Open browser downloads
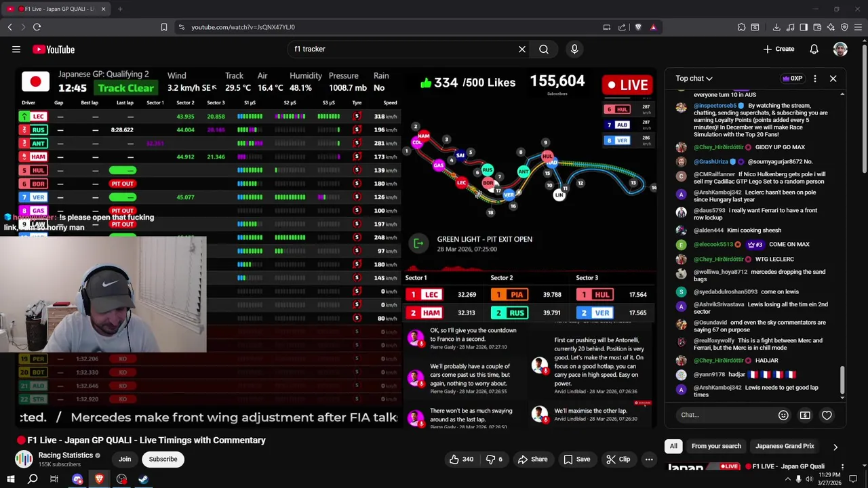 [776, 27]
